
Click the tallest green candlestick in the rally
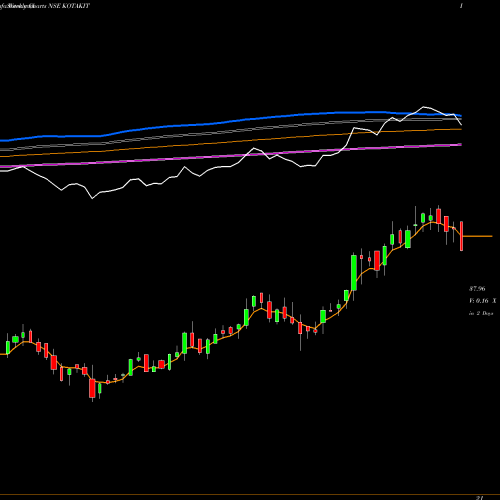point(354,273)
